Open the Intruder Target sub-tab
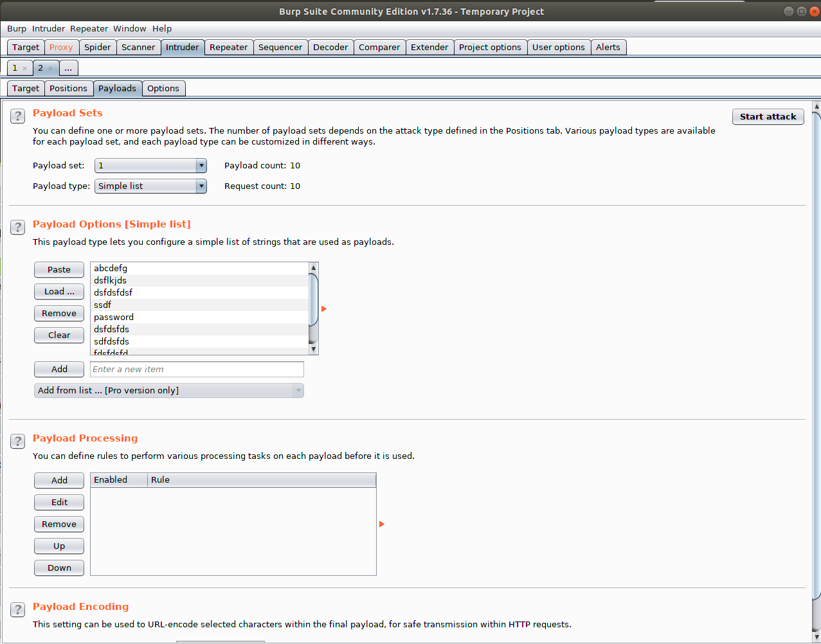Viewport: 821px width, 644px height. 26,89
